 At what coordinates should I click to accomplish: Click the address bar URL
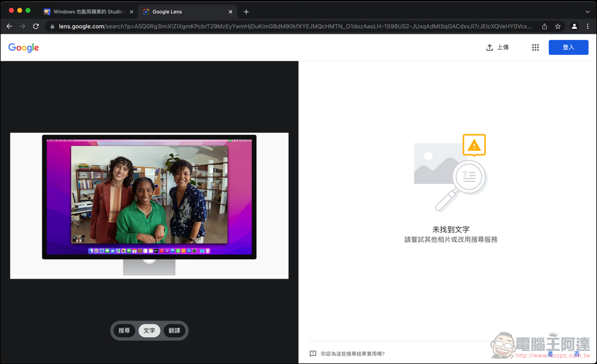click(295, 26)
